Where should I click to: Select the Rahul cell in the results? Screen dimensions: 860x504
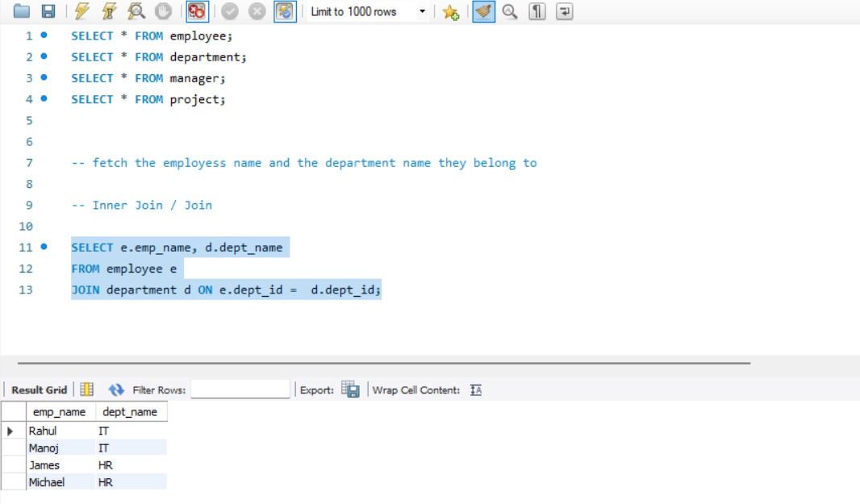[x=61, y=431]
